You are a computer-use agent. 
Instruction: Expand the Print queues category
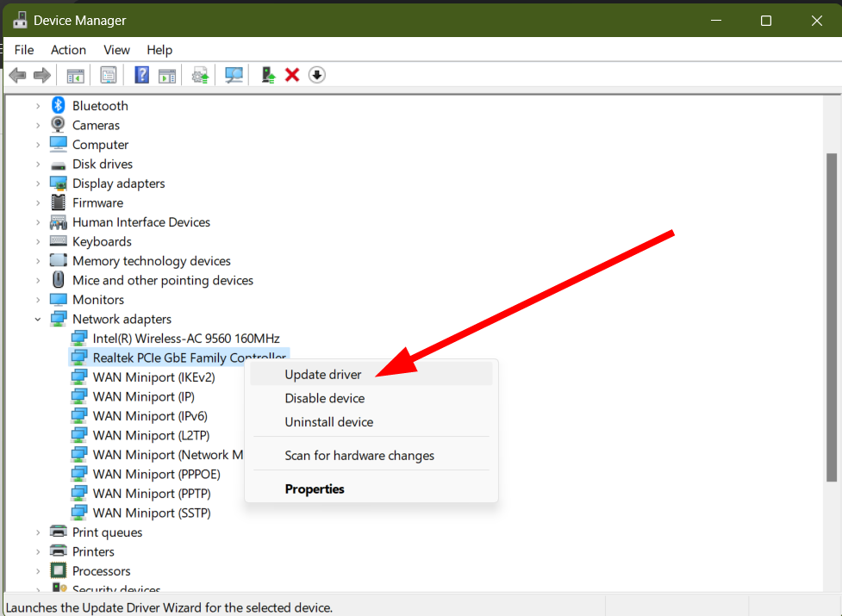tap(38, 532)
